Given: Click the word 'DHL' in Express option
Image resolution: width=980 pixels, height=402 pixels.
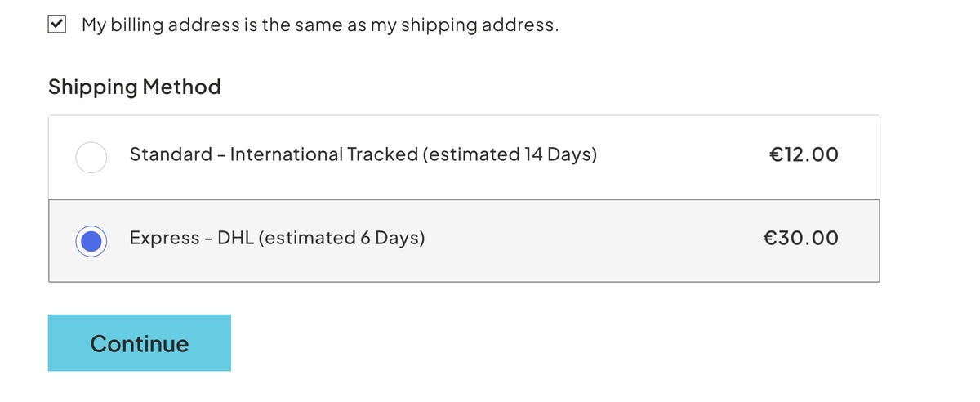Looking at the screenshot, I should tap(235, 239).
